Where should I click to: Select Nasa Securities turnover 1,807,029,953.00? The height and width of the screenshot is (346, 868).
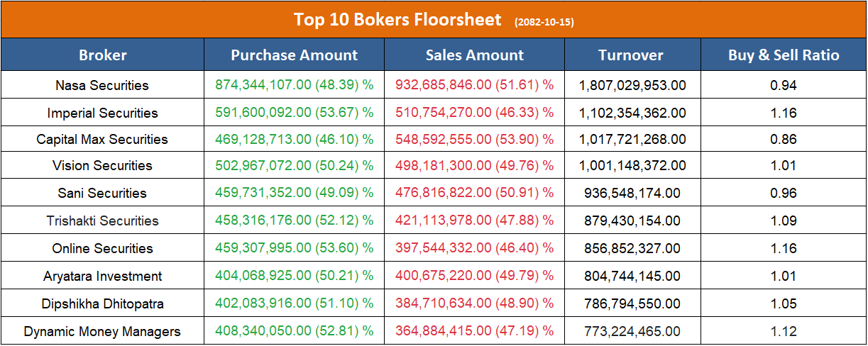click(x=632, y=86)
